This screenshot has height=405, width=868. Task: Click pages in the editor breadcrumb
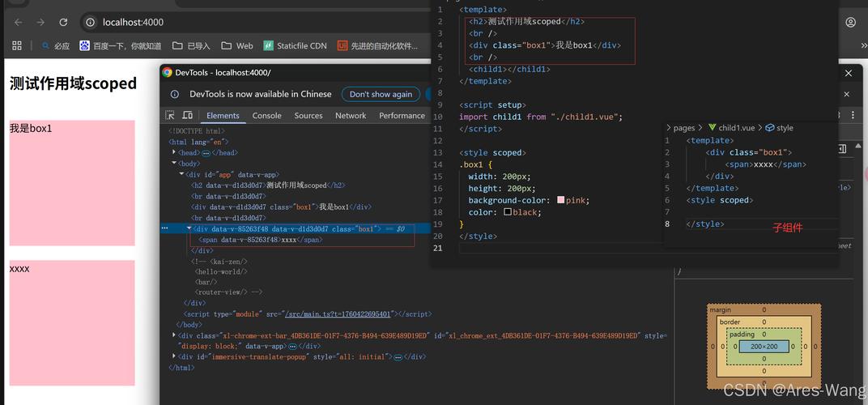(684, 127)
